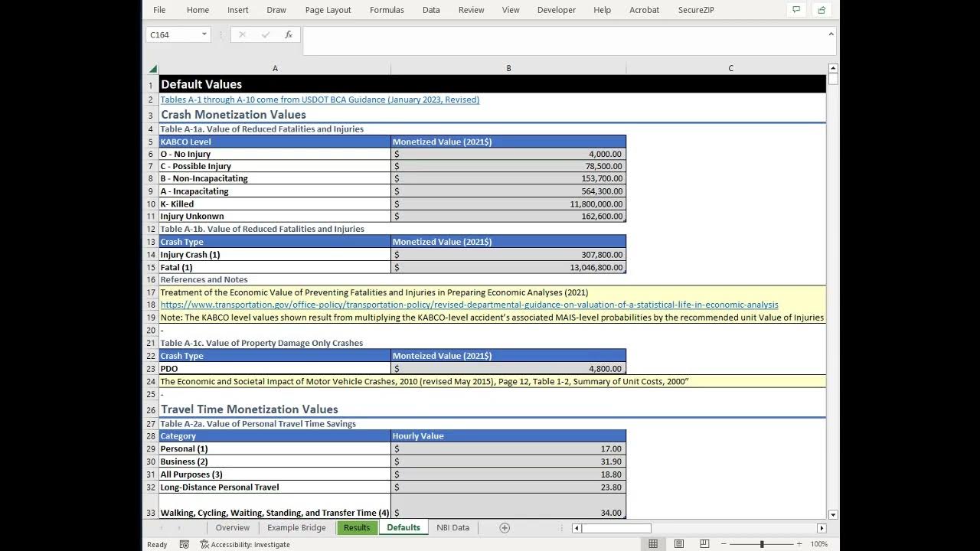Select the Defaults sheet tab
Viewport: 980px width, 551px height.
403,527
